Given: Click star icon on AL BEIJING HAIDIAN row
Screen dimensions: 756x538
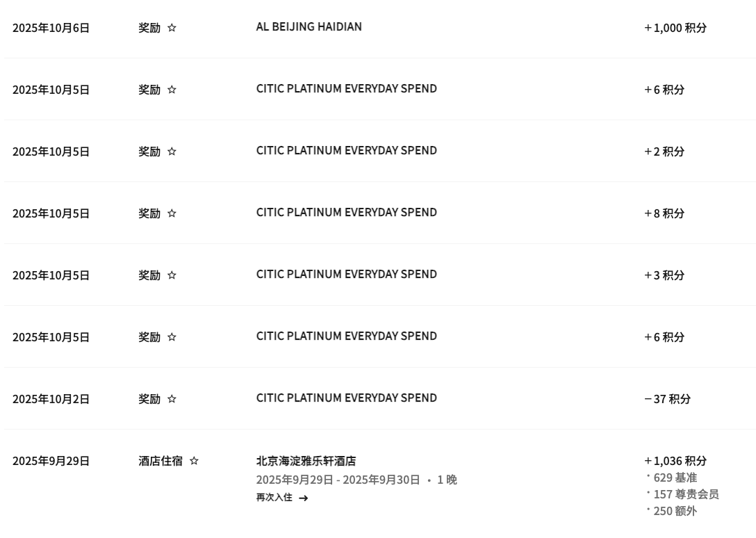Looking at the screenshot, I should (172, 28).
